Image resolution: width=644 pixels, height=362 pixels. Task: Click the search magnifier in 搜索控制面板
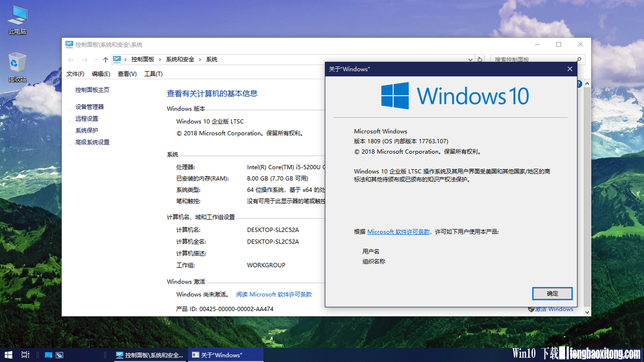579,60
